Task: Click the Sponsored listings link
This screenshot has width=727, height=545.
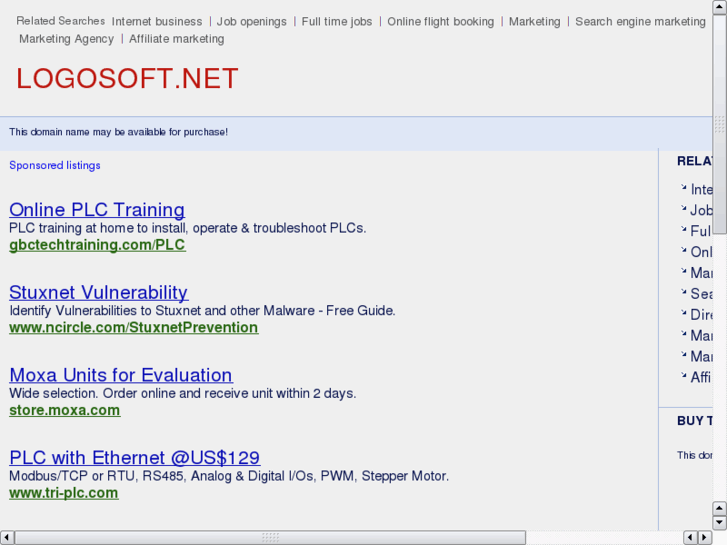Action: 55,165
